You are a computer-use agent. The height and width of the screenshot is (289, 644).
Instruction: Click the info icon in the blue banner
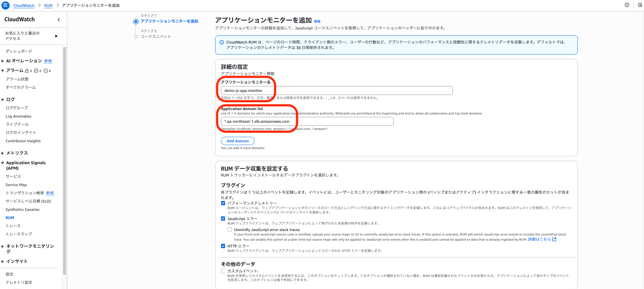(x=222, y=42)
